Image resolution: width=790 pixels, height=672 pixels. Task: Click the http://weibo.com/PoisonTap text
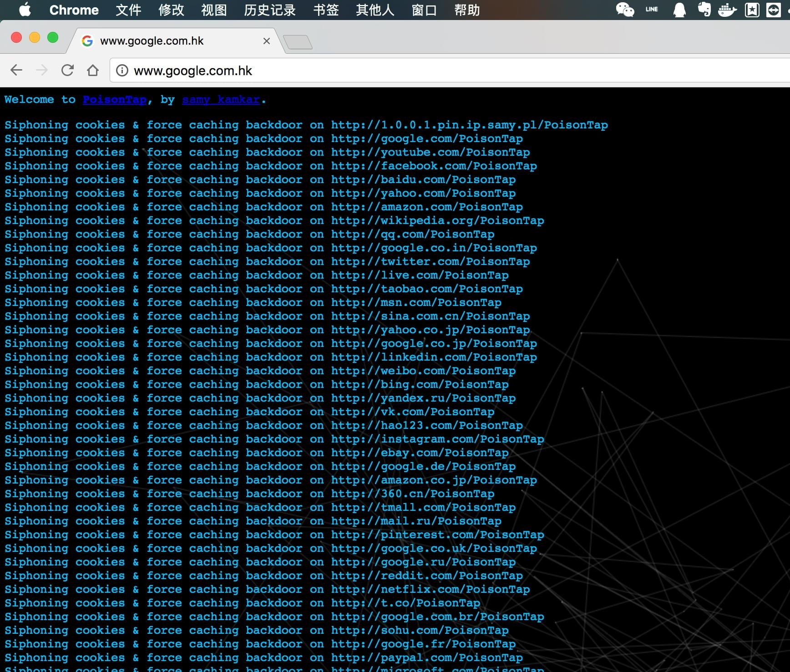(x=423, y=371)
